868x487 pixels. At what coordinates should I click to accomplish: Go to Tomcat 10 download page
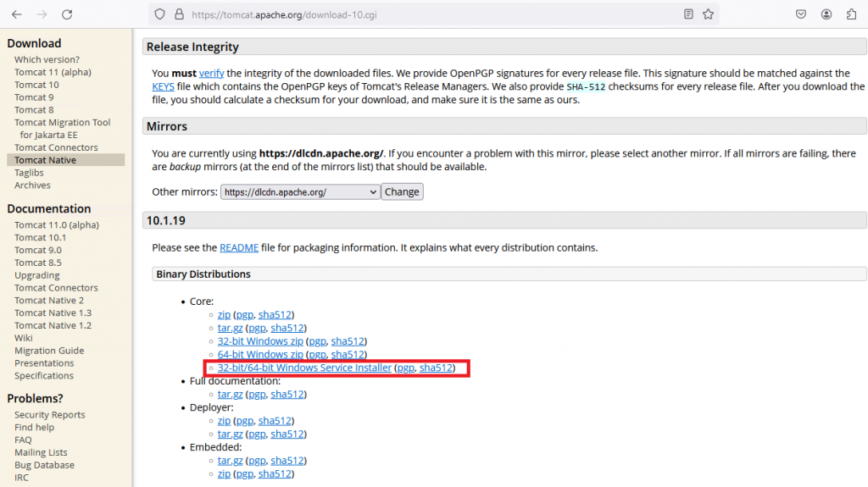36,86
